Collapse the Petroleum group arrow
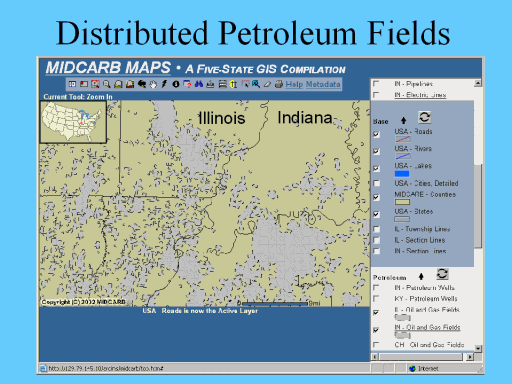The width and height of the screenshot is (512, 384). [421, 276]
